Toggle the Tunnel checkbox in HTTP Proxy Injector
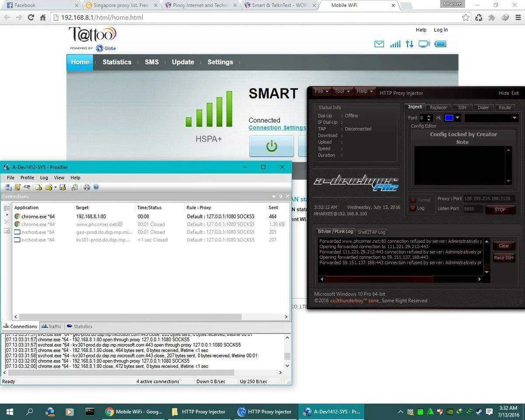This screenshot has height=420, width=525. coord(412,200)
